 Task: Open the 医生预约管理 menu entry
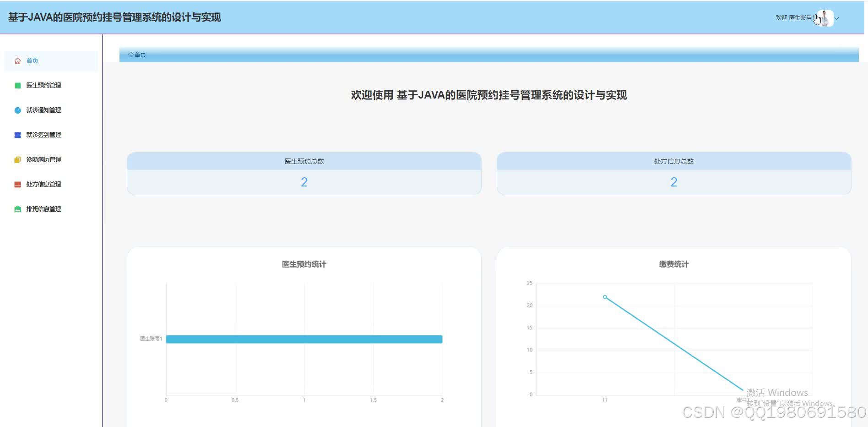point(43,85)
